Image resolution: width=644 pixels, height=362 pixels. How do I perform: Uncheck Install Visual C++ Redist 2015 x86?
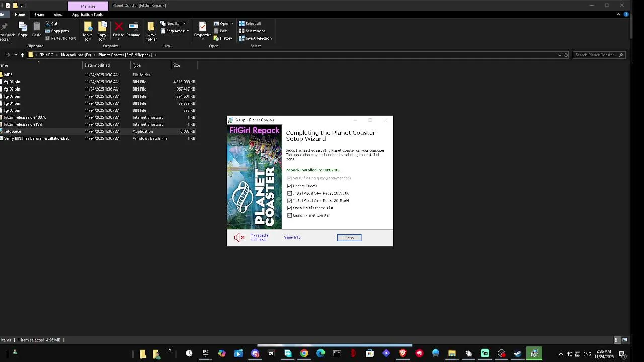coord(289,193)
